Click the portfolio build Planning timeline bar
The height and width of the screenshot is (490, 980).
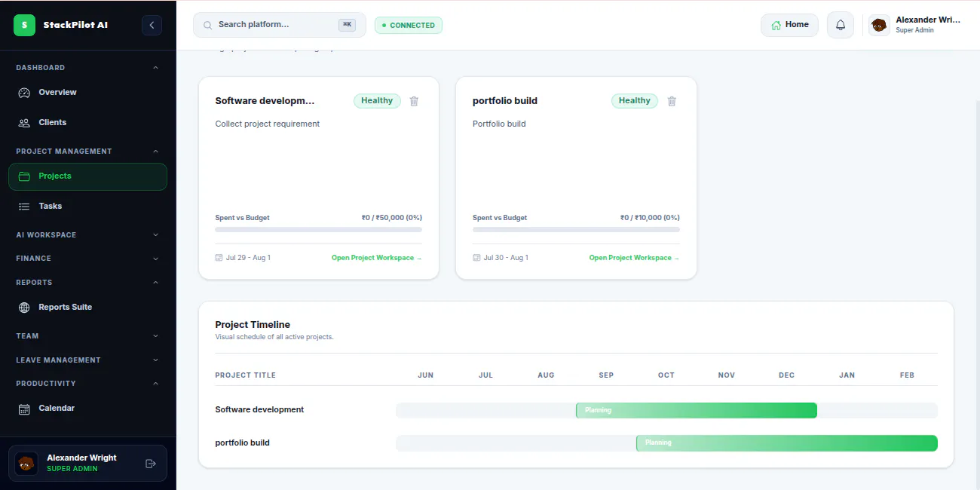(x=787, y=443)
